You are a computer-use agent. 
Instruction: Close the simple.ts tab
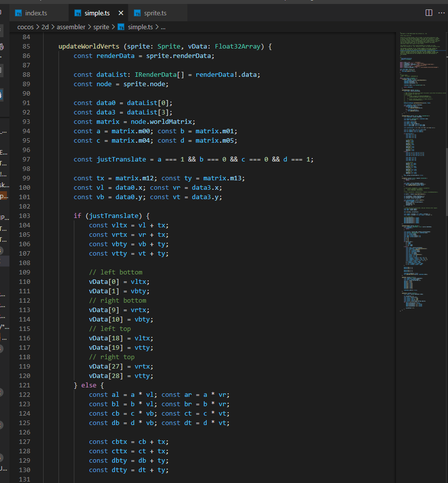[x=121, y=13]
